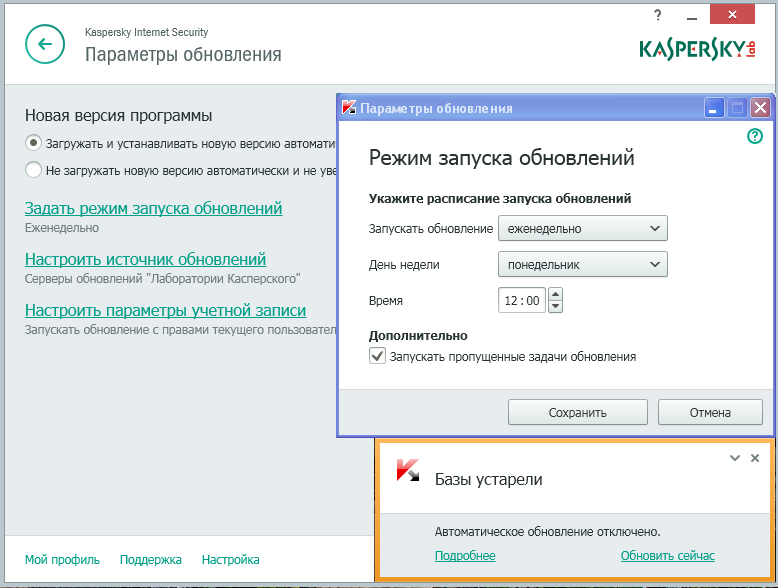Open 'Настроить параметры учетной записи' link
The width and height of the screenshot is (778, 588).
point(165,310)
